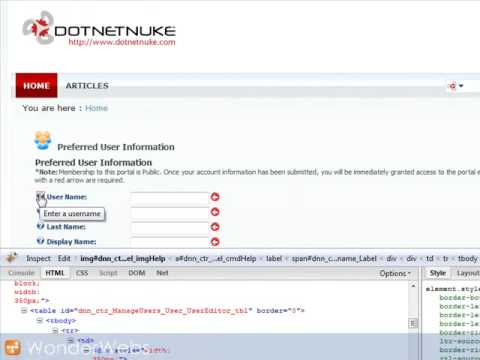Switch to the Style side panel tab

coord(438,273)
